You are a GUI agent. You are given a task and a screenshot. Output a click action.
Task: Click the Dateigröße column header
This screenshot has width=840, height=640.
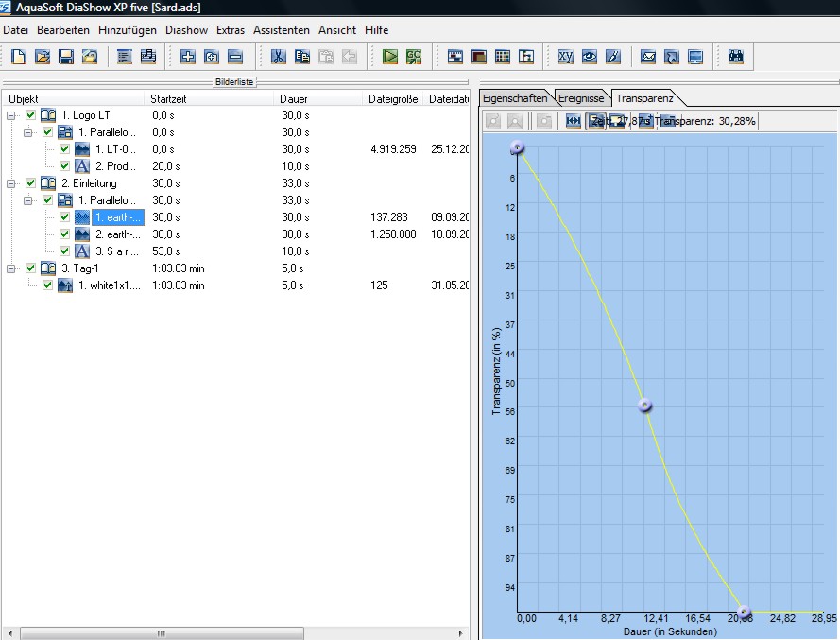(x=392, y=99)
